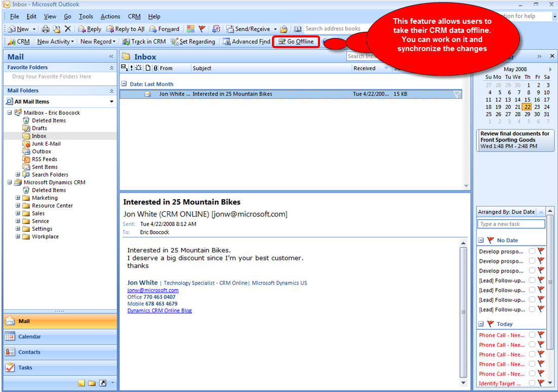Switch to Tasks in navigation pane
The width and height of the screenshot is (558, 392).
[60, 368]
